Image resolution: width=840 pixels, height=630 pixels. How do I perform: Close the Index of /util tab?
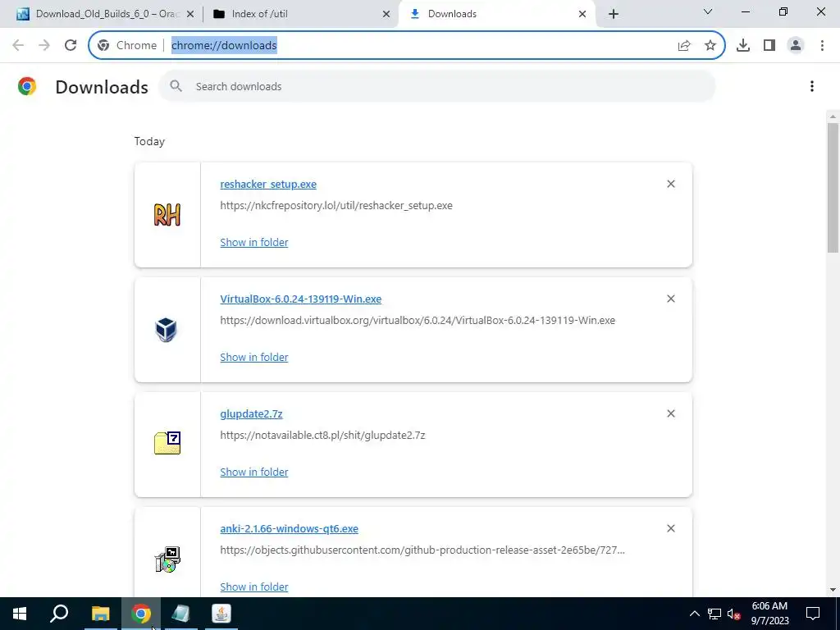point(386,14)
